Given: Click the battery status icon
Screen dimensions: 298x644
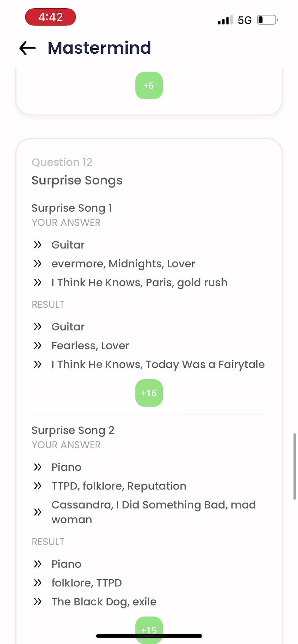Looking at the screenshot, I should point(267,20).
